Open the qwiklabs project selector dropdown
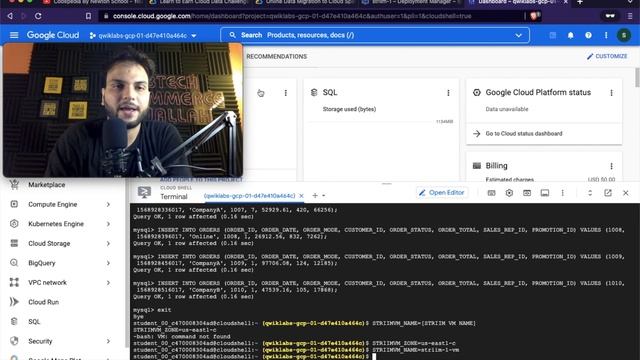 (x=143, y=36)
